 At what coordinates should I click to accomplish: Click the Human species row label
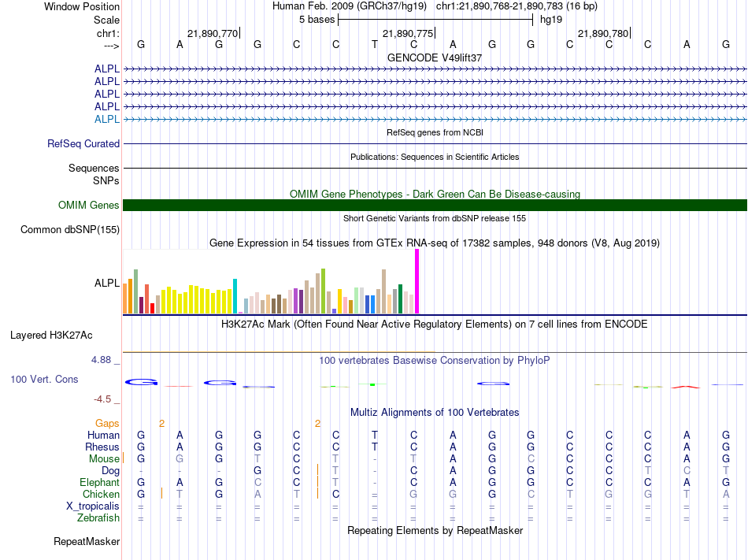(103, 435)
